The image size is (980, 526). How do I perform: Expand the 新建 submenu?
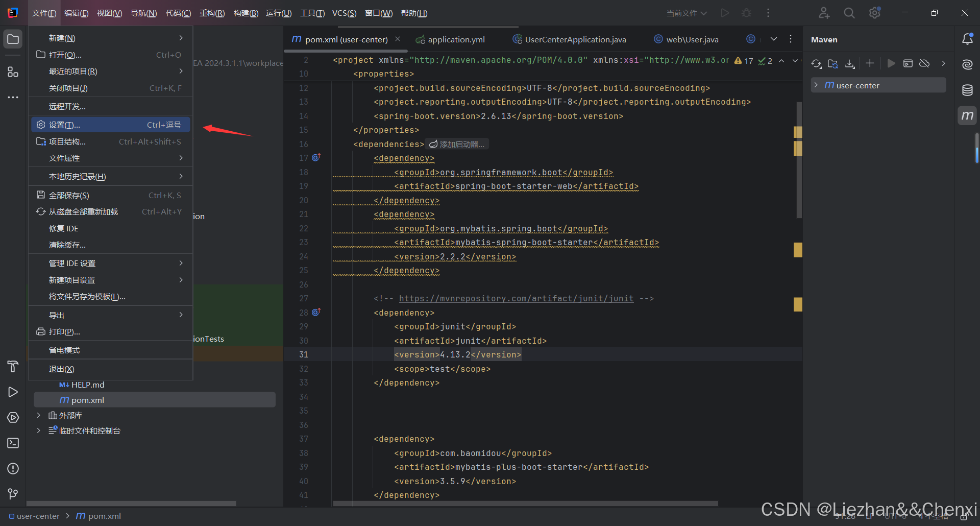pyautogui.click(x=111, y=38)
